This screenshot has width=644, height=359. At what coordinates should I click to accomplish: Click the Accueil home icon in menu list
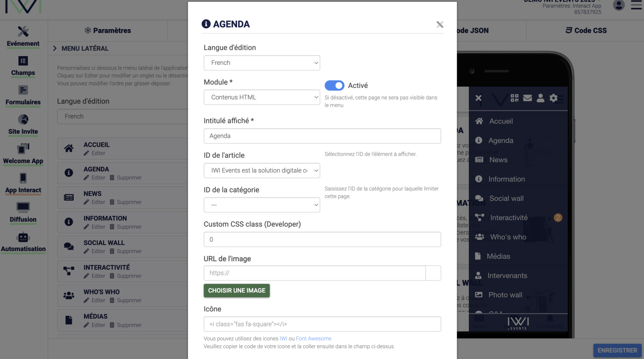69,148
